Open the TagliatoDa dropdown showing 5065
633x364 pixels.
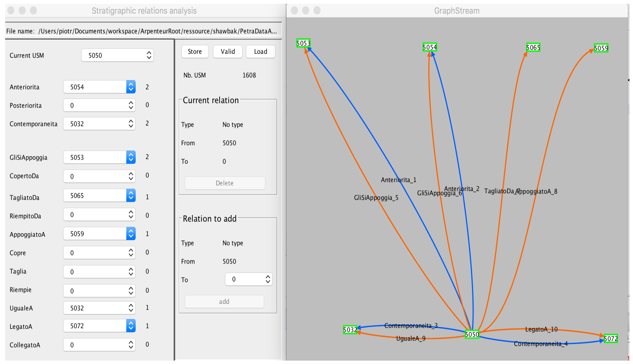pyautogui.click(x=131, y=195)
